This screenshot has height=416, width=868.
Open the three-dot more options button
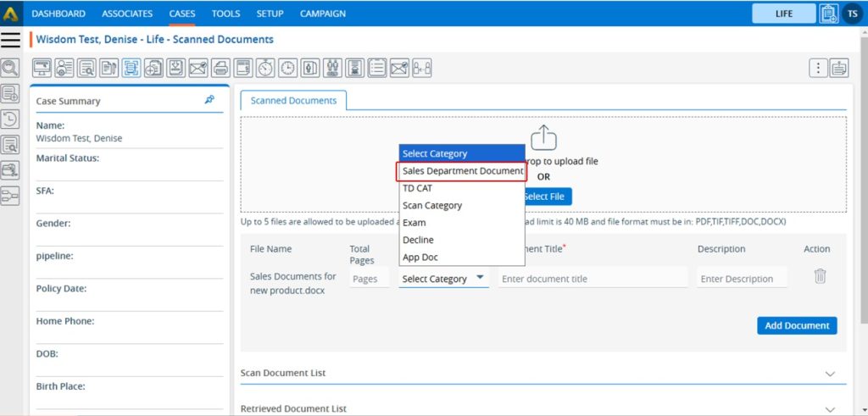click(x=817, y=69)
